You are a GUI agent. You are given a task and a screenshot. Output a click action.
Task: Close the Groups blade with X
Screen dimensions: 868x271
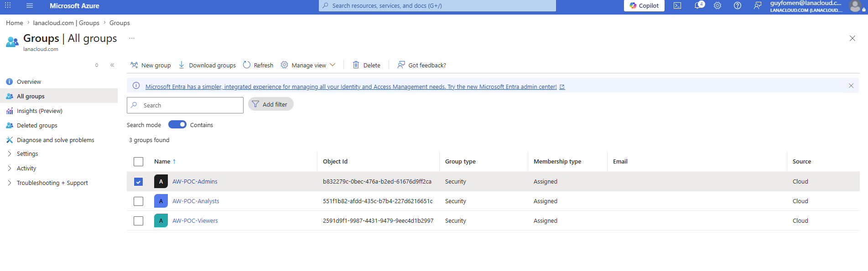click(x=852, y=38)
